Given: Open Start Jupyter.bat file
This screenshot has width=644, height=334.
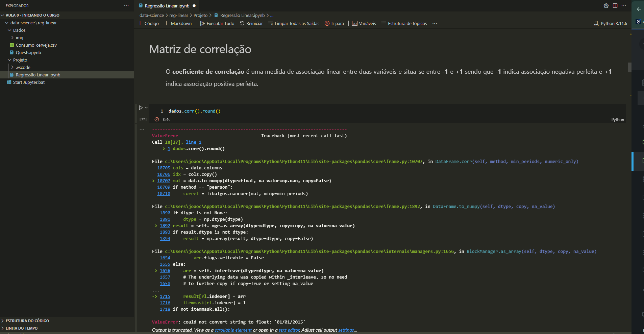Looking at the screenshot, I should (29, 82).
